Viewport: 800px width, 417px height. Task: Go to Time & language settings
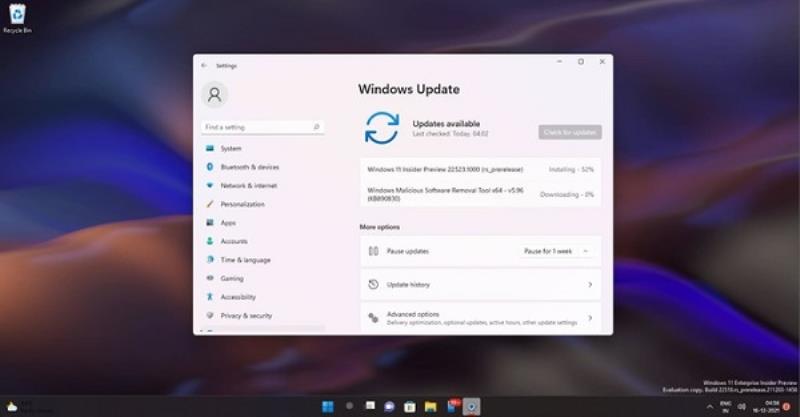[x=263, y=260]
